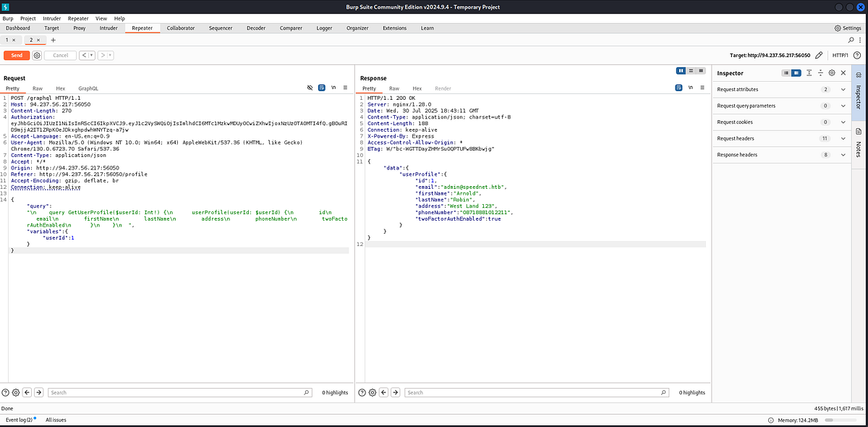
Task: Switch request view to GraphQL tab
Action: 88,88
